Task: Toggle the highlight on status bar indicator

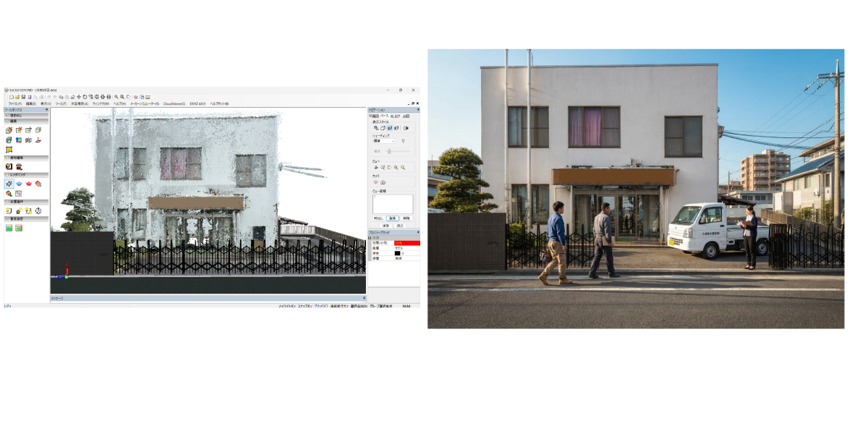Action: point(287,305)
